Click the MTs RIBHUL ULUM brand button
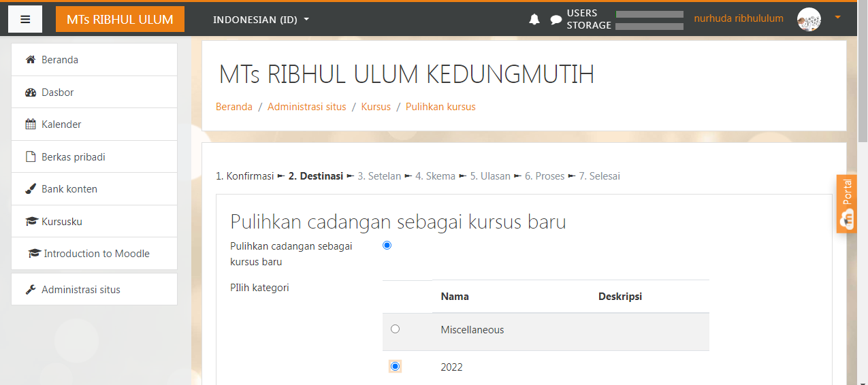 pos(120,19)
